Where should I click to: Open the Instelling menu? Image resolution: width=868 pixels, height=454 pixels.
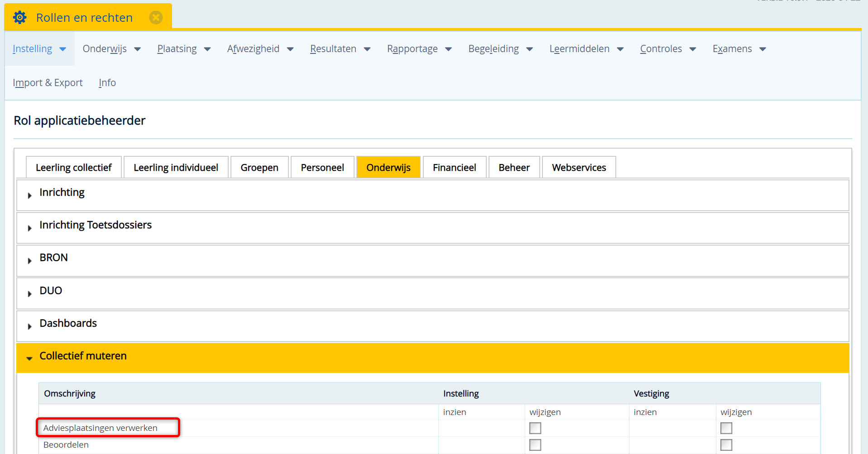pyautogui.click(x=39, y=49)
